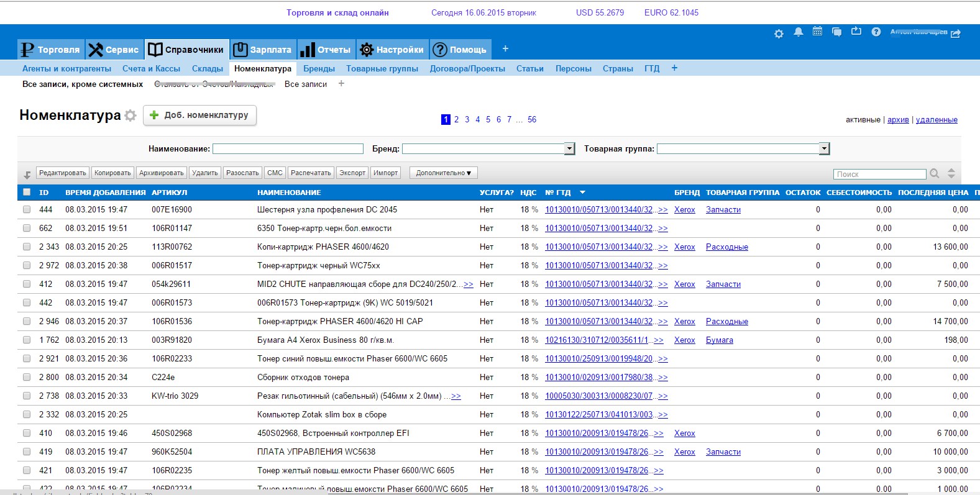This screenshot has height=495, width=980.
Task: Click the Экспорт button
Action: 352,173
